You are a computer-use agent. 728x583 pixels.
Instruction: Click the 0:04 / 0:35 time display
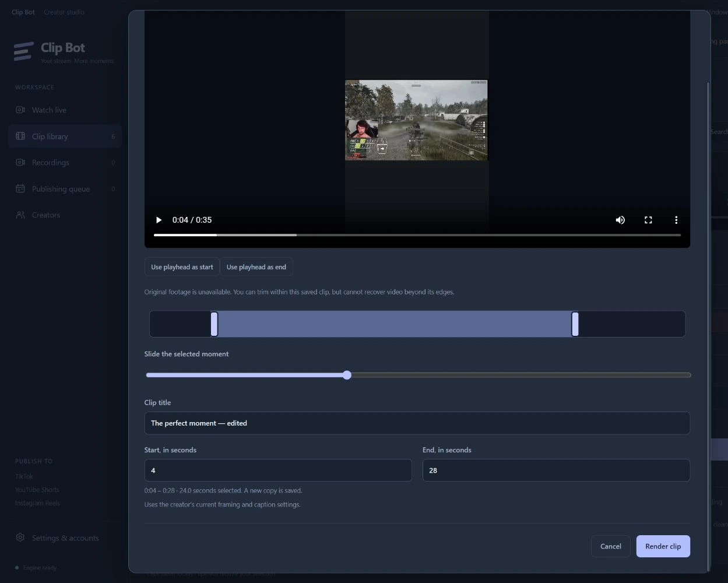(192, 220)
